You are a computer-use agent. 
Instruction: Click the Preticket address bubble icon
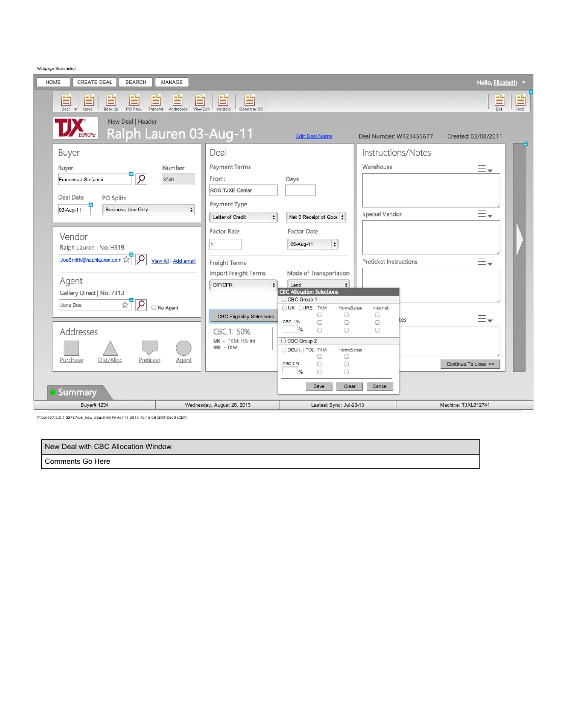pyautogui.click(x=150, y=348)
